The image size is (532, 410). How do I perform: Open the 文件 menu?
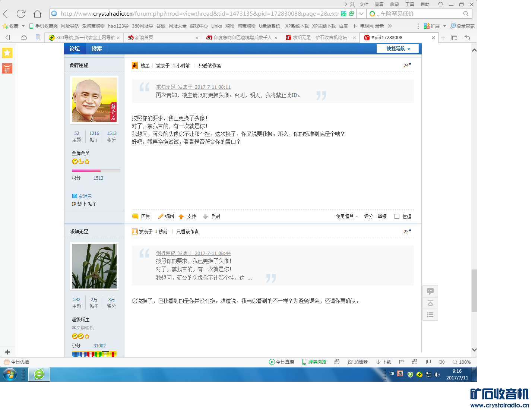pyautogui.click(x=364, y=4)
